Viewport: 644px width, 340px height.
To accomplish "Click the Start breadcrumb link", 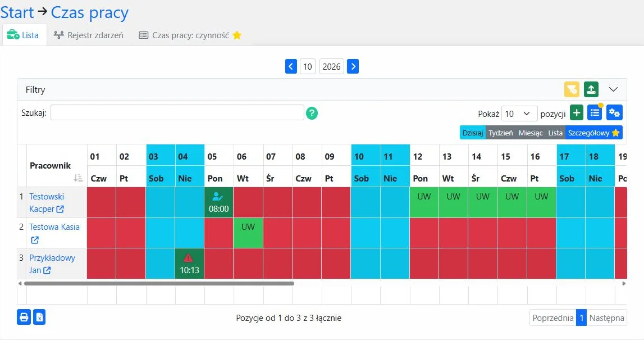I will pyautogui.click(x=17, y=12).
